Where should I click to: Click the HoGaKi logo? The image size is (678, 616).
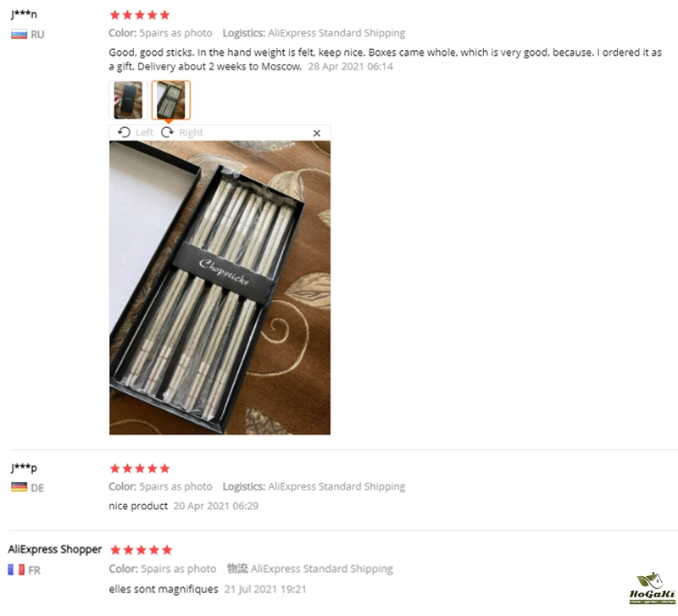652,588
